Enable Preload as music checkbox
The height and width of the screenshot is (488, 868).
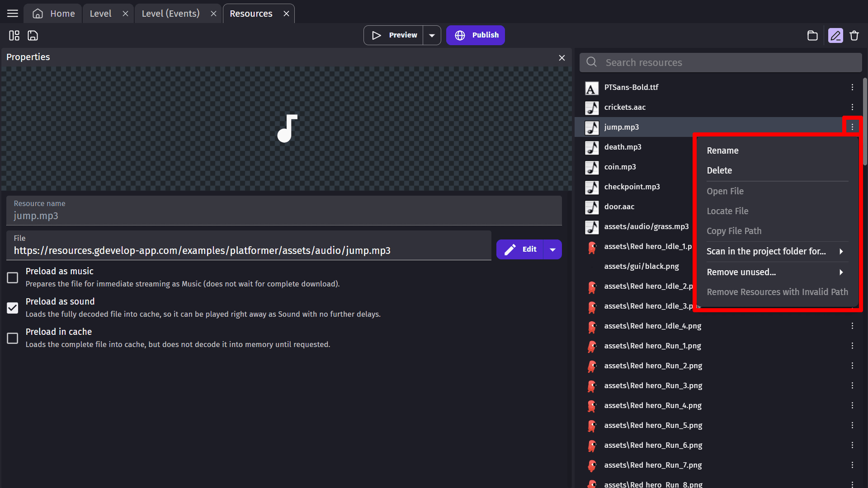click(13, 277)
